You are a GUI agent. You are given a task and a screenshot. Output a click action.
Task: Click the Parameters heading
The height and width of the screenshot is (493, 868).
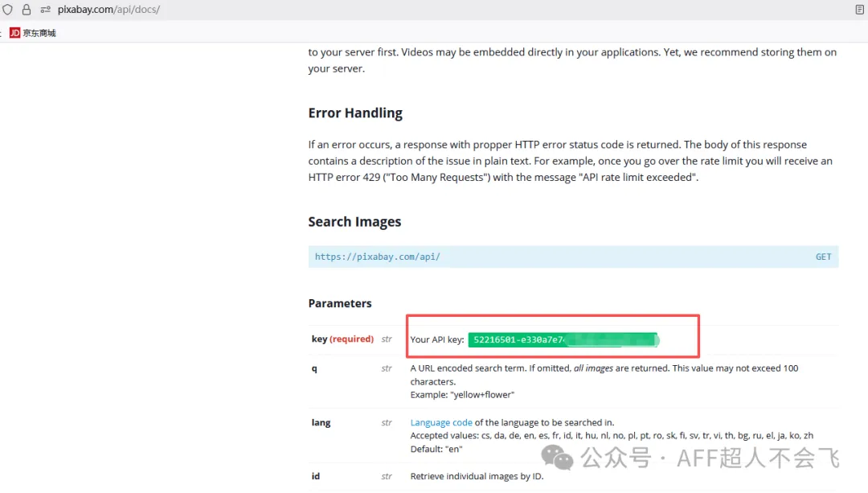coord(340,303)
